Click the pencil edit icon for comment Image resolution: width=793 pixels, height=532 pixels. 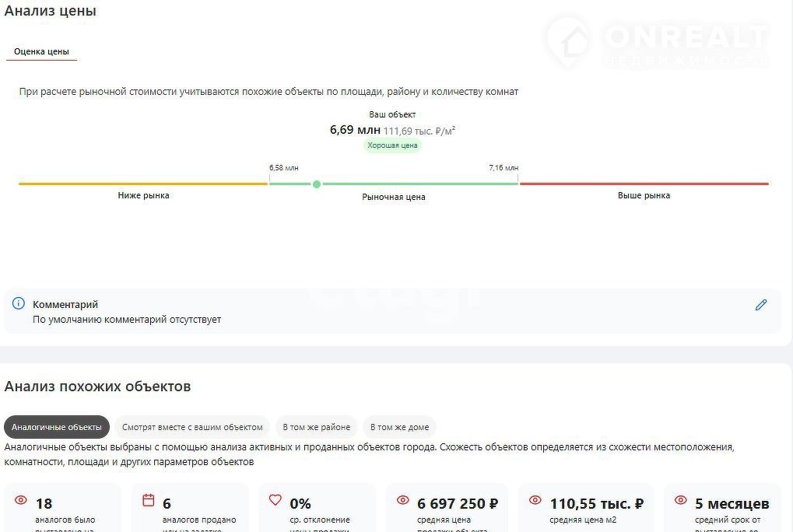[x=761, y=305]
